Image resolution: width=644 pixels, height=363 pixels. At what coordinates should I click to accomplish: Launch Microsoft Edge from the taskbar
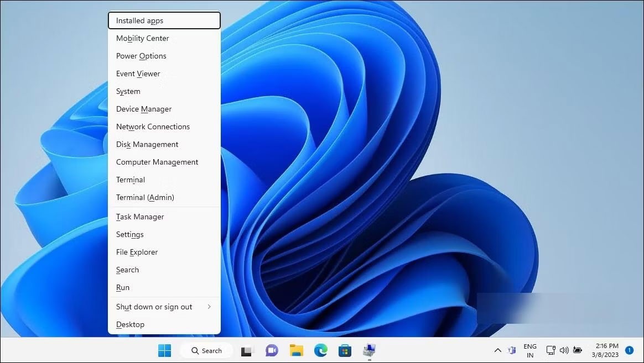(321, 350)
